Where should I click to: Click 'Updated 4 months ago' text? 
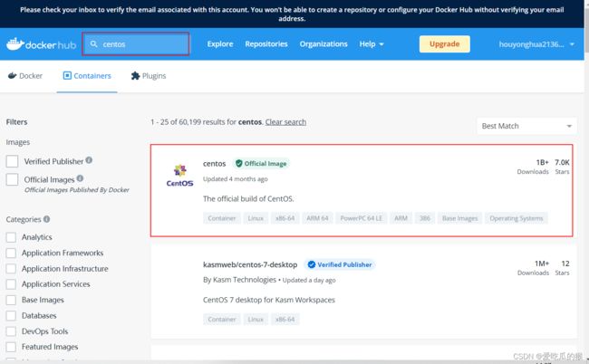tap(236, 179)
